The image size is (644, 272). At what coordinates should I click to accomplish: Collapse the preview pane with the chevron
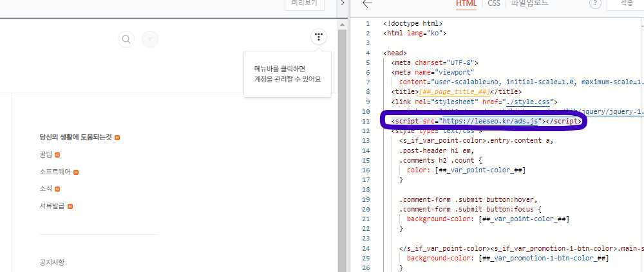coord(343,3)
